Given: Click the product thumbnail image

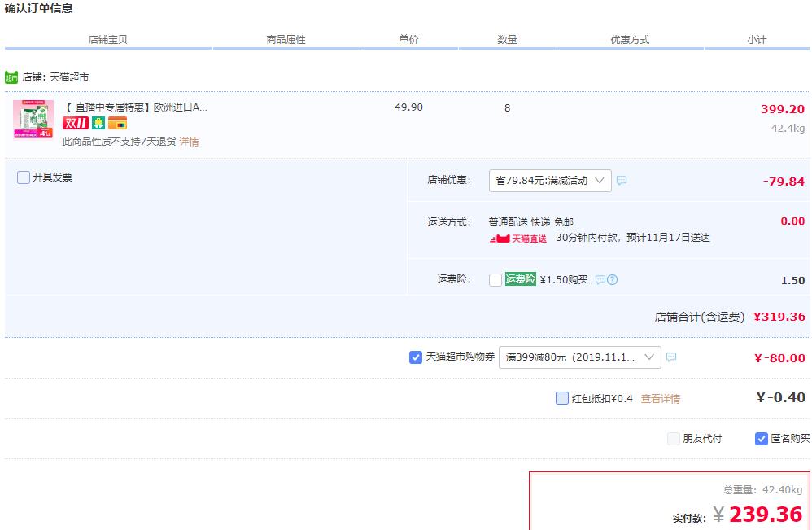Looking at the screenshot, I should (x=33, y=120).
